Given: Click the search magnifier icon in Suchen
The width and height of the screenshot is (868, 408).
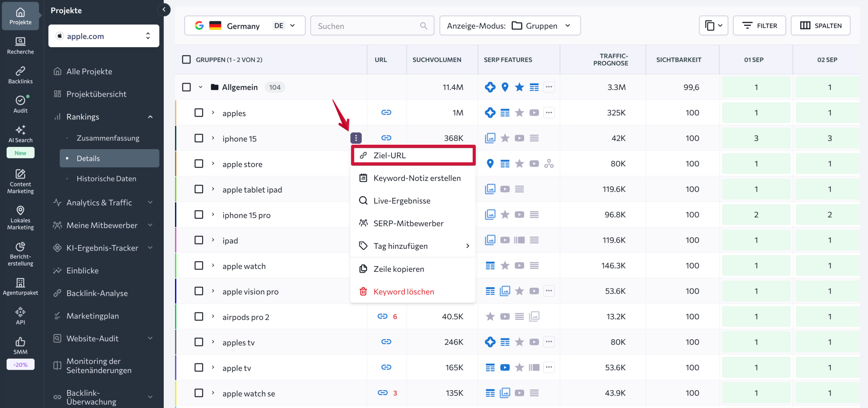Looking at the screenshot, I should 423,26.
